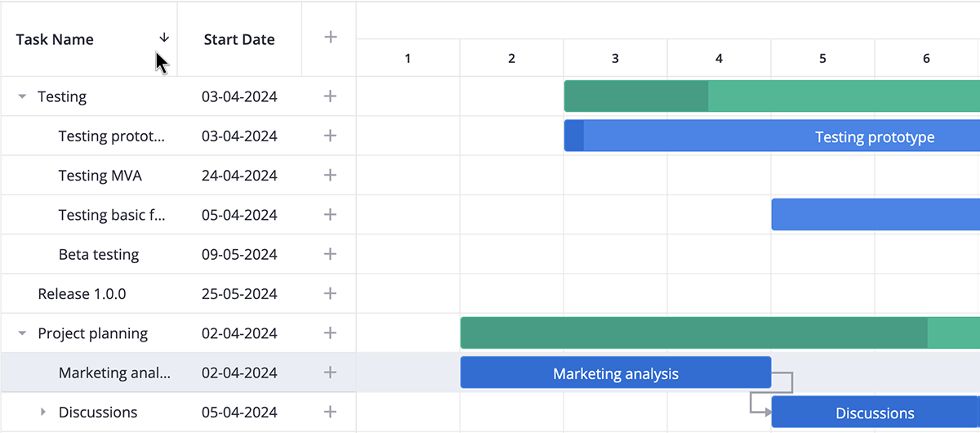
Task: Add a subtask to the Discussions row
Action: point(330,412)
